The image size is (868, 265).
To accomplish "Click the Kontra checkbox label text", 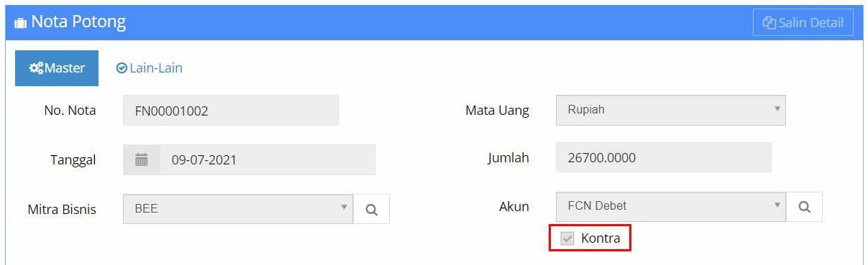I will click(x=600, y=238).
